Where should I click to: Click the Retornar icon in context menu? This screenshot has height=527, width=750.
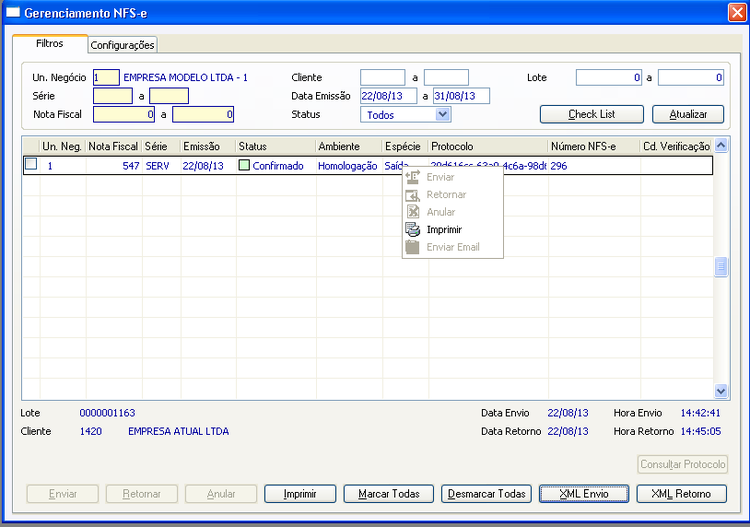pos(412,195)
